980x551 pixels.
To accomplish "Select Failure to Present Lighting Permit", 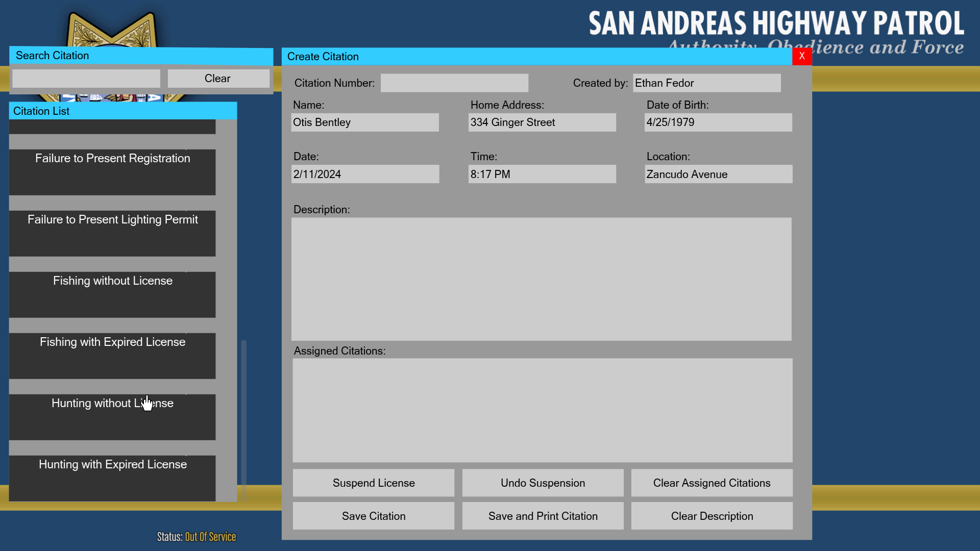I will (112, 233).
